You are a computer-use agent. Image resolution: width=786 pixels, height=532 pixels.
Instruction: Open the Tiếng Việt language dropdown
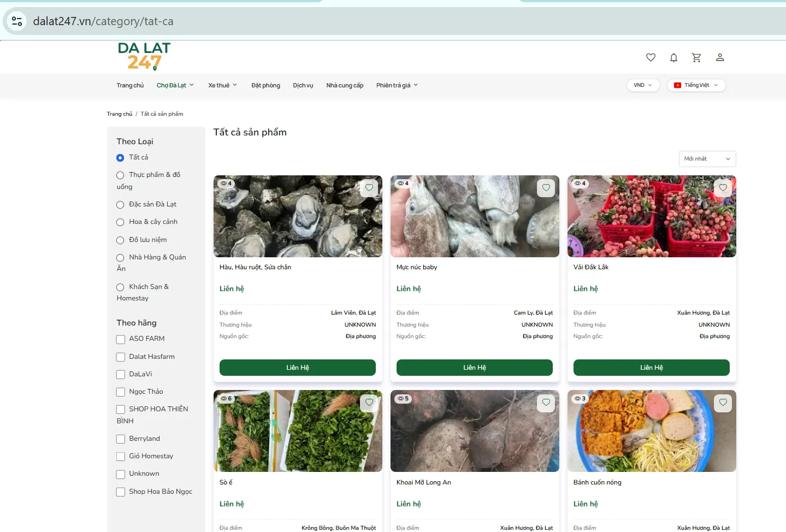click(696, 85)
